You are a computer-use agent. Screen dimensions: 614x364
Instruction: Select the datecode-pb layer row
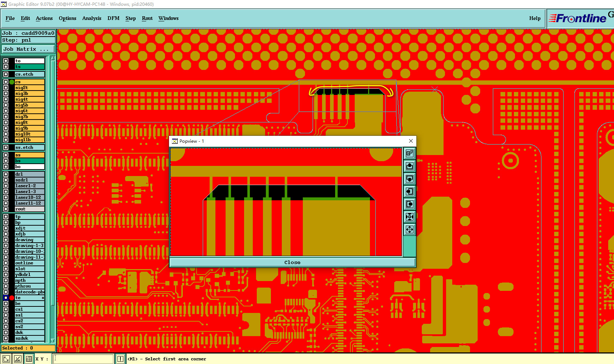coord(29,292)
